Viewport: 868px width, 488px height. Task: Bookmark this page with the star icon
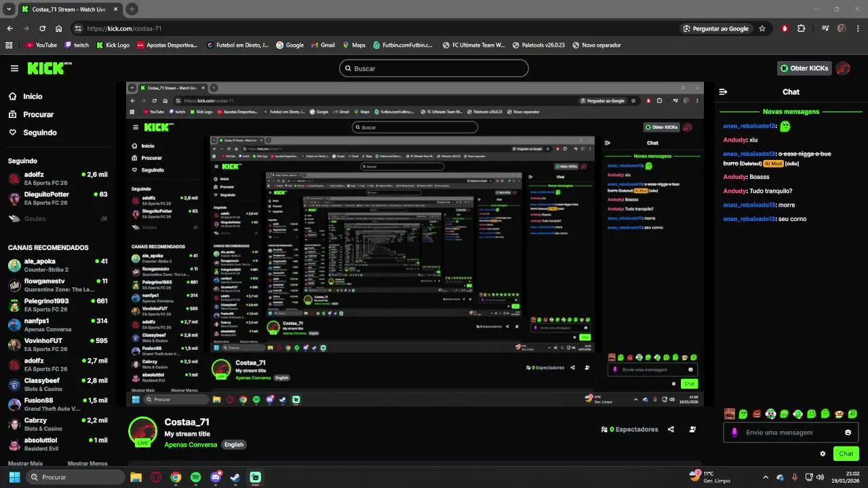coord(762,28)
